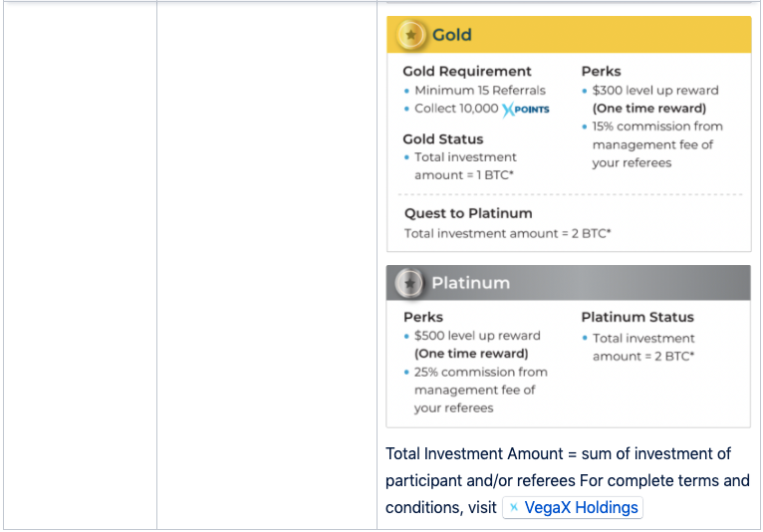Click the $300 level up reward text

point(654,90)
